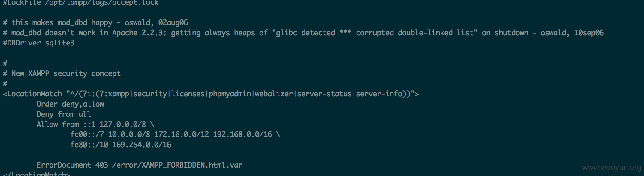Click the 192.168.0.0/16 subnet text
This screenshot has width=644, height=176.
click(x=242, y=135)
